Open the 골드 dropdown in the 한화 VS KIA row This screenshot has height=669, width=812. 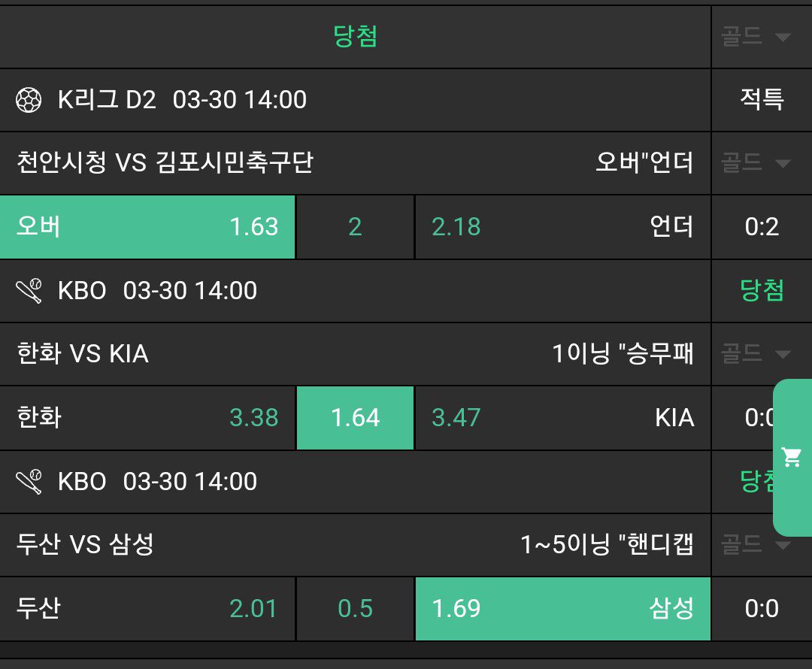click(756, 353)
